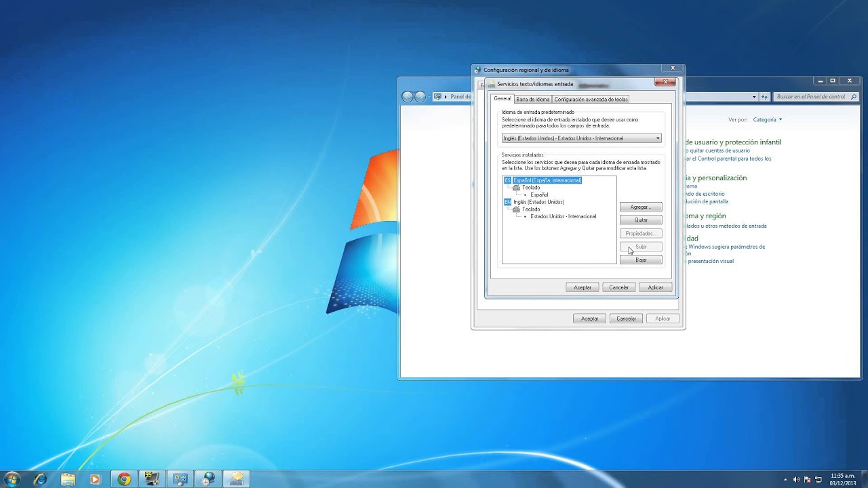
Task: Open 'otros métodos de entrada' link
Action: (726, 226)
